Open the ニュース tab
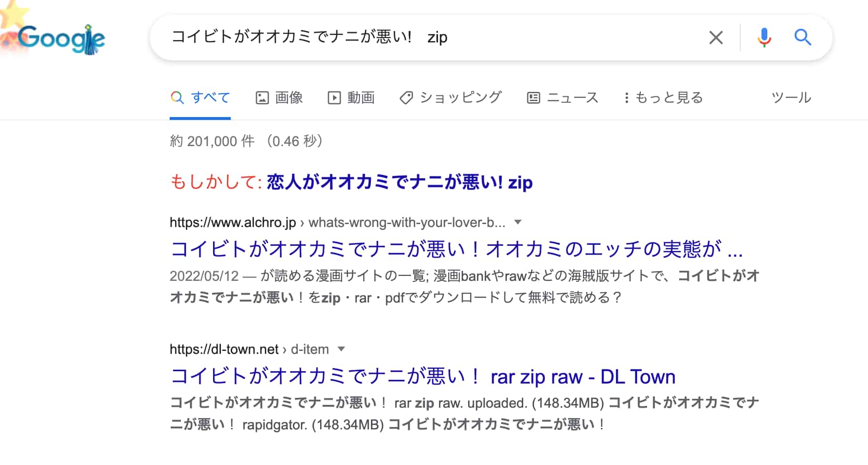The width and height of the screenshot is (868, 465). click(563, 98)
